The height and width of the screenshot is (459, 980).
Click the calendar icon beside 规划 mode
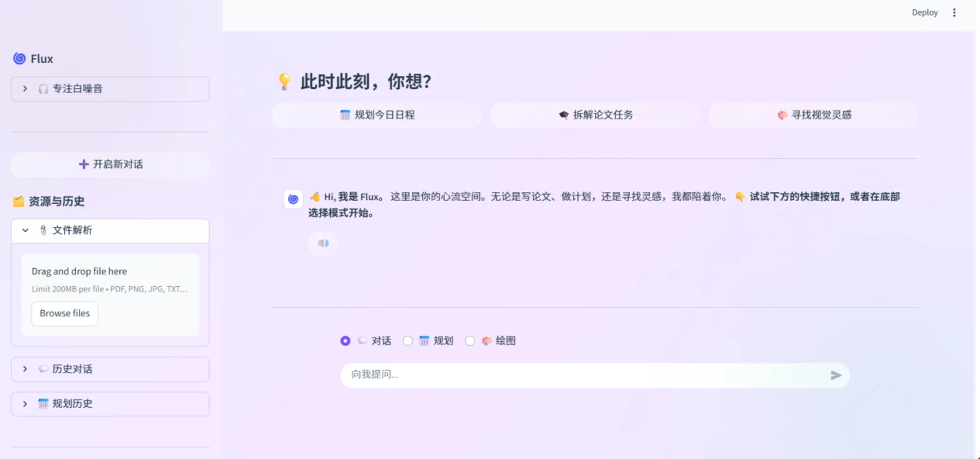coord(424,341)
